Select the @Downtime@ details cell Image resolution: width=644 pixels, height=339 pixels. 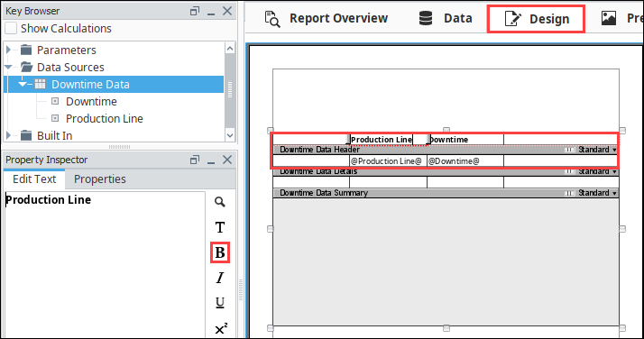465,161
